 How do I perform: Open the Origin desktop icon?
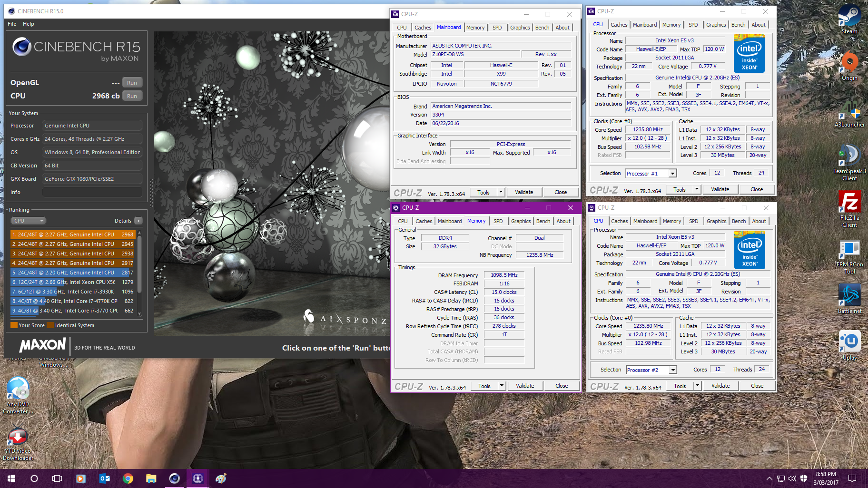849,66
